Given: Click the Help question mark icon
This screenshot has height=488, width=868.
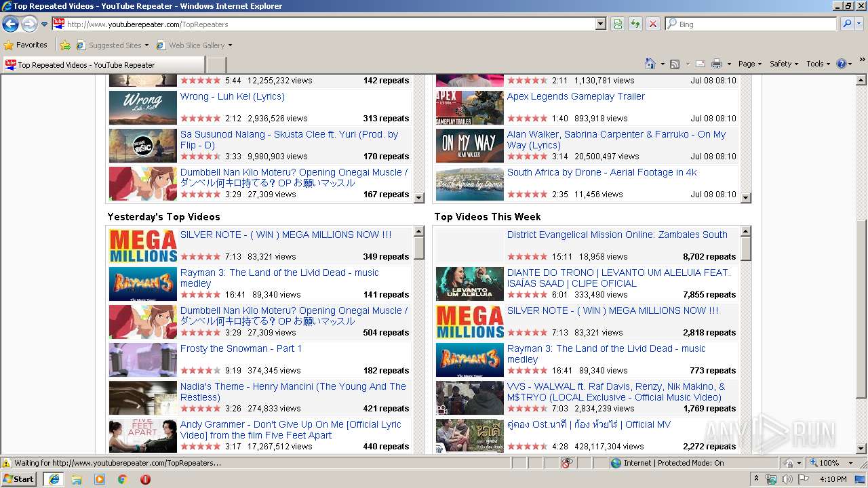Looking at the screenshot, I should [842, 64].
